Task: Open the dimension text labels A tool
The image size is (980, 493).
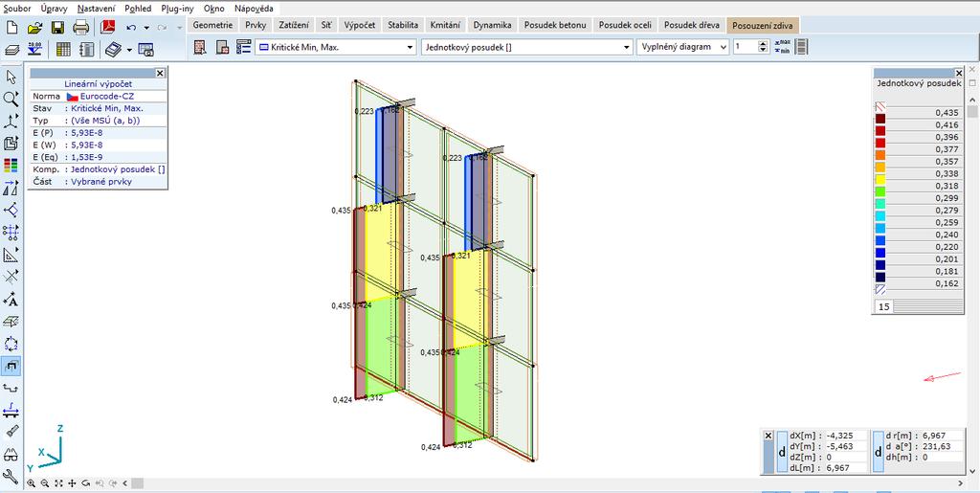Action: pyautogui.click(x=11, y=300)
